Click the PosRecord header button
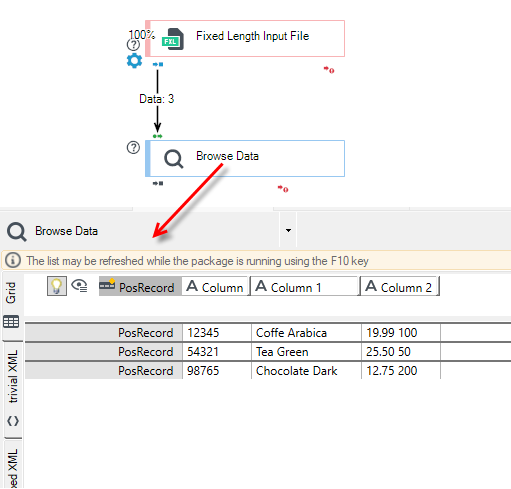Viewport: 511px width, 489px height. [140, 286]
